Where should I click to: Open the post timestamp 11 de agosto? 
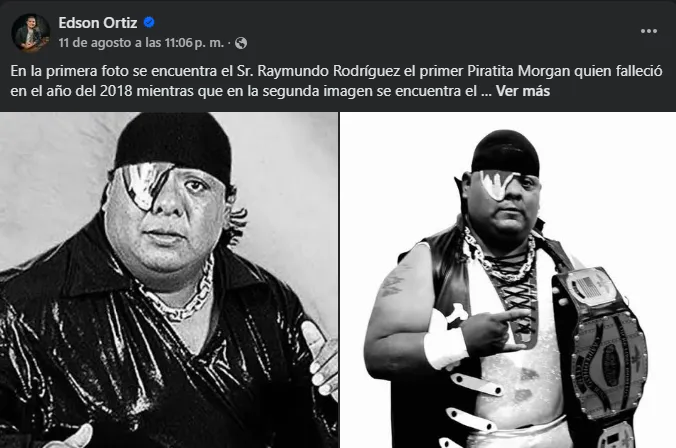[95, 43]
